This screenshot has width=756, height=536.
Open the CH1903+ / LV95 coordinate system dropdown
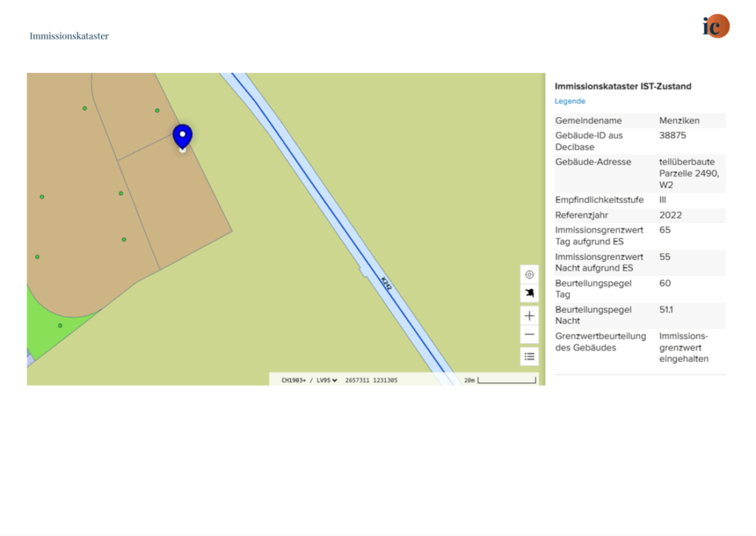pos(309,380)
